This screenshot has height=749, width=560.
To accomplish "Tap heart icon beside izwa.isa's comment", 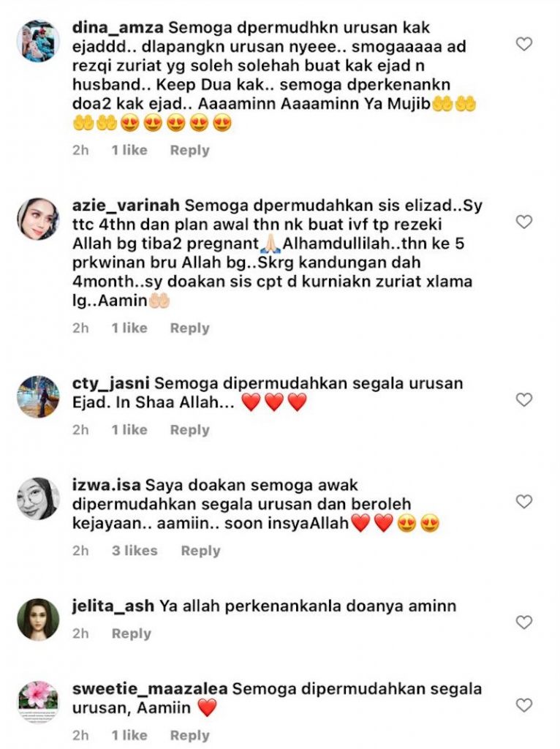I will point(524,501).
